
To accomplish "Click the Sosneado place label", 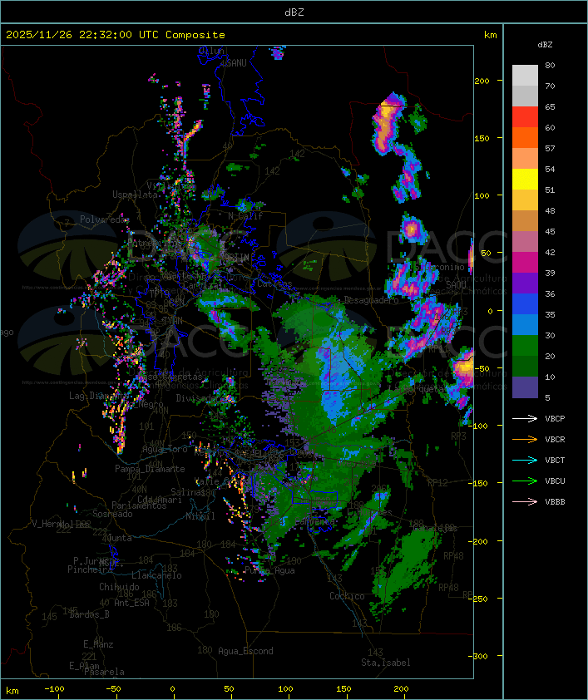I will [x=112, y=514].
